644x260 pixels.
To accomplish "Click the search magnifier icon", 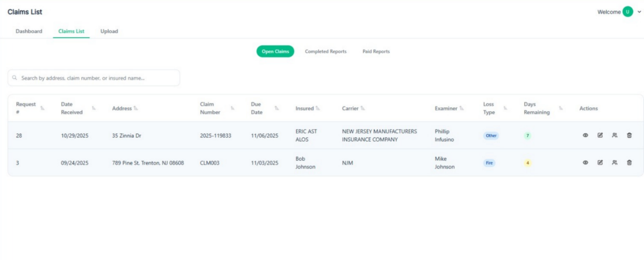I will click(14, 78).
